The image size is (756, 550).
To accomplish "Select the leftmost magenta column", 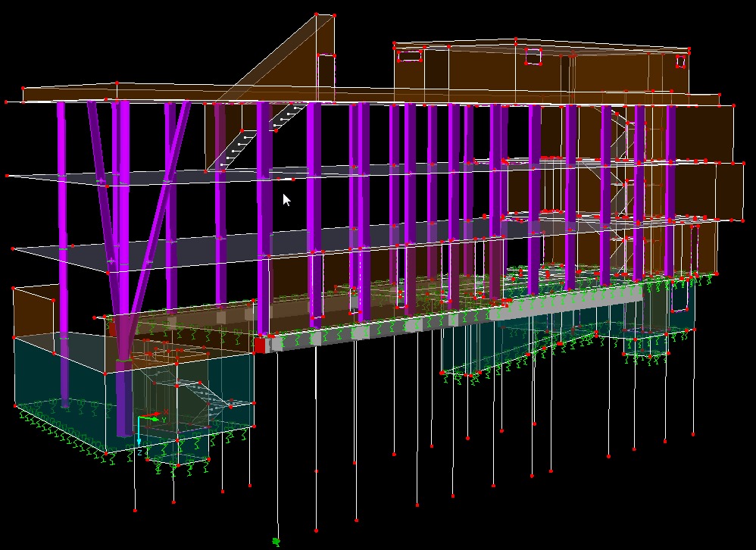I will [61, 227].
